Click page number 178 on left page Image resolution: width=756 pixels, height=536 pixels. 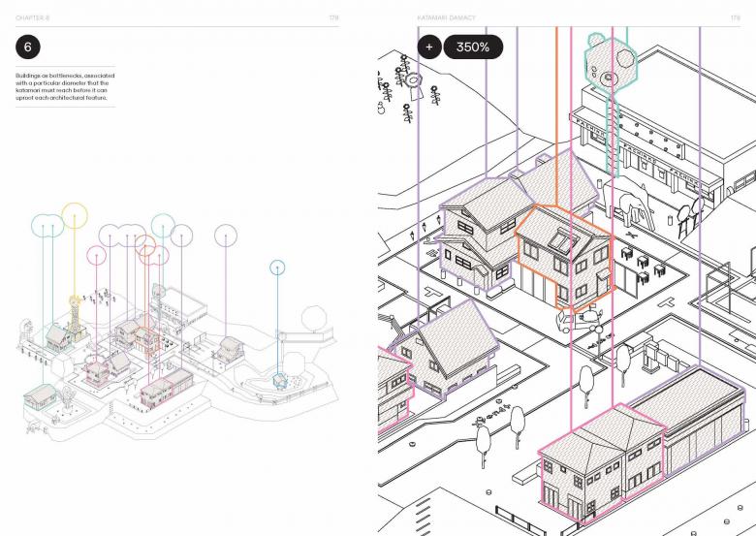pos(333,17)
